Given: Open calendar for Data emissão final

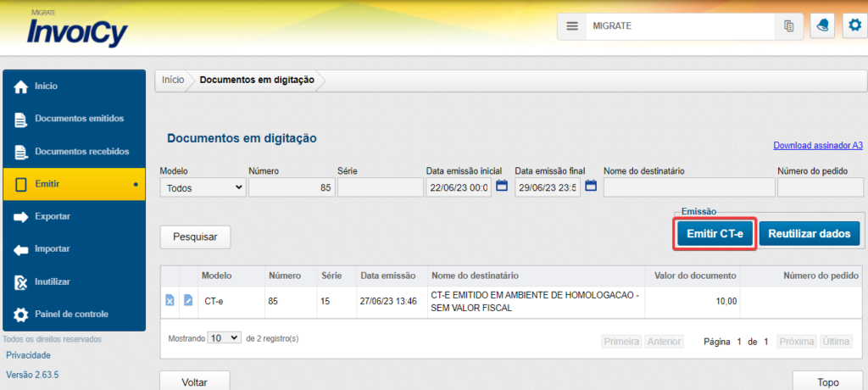Looking at the screenshot, I should 591,187.
